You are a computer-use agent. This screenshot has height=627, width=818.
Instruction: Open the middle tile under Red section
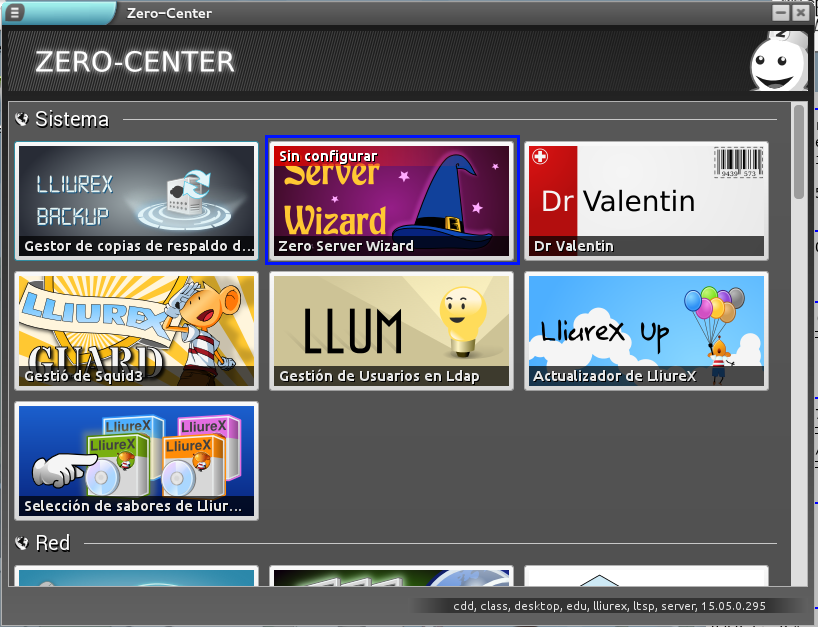coord(392,576)
